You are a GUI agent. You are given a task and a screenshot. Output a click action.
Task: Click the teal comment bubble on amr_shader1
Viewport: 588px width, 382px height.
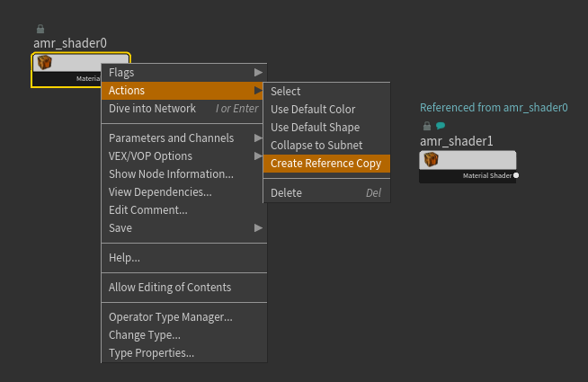(x=441, y=126)
